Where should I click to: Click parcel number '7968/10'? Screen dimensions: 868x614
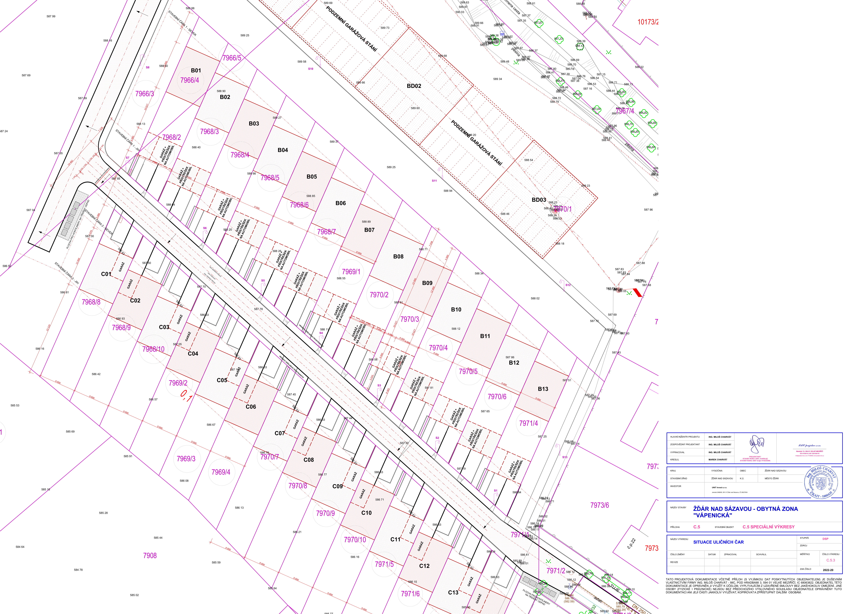(x=154, y=349)
